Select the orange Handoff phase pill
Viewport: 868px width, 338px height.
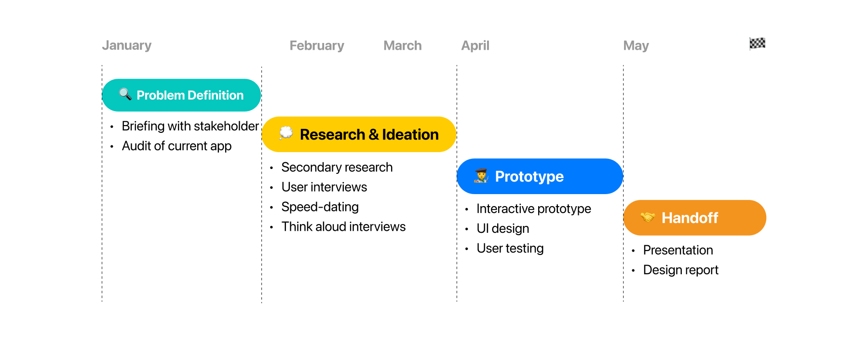pyautogui.click(x=694, y=218)
